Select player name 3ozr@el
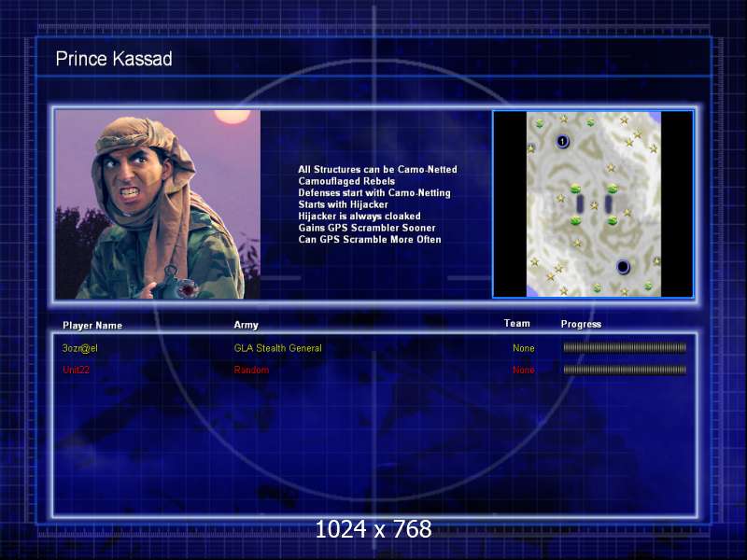This screenshot has width=747, height=560. coord(79,348)
